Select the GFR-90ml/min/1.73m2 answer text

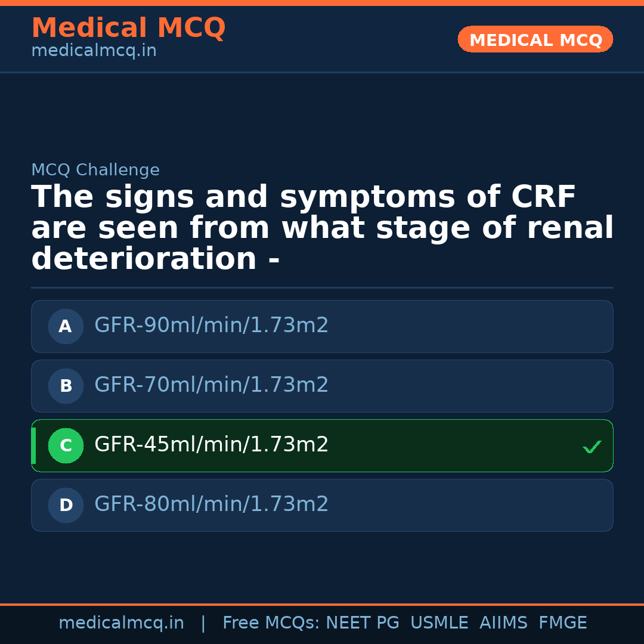(211, 326)
